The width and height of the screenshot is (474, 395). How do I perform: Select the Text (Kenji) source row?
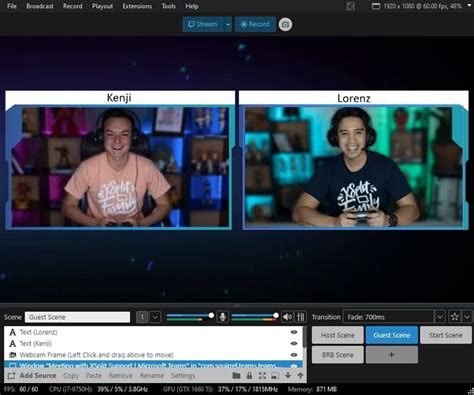click(154, 343)
